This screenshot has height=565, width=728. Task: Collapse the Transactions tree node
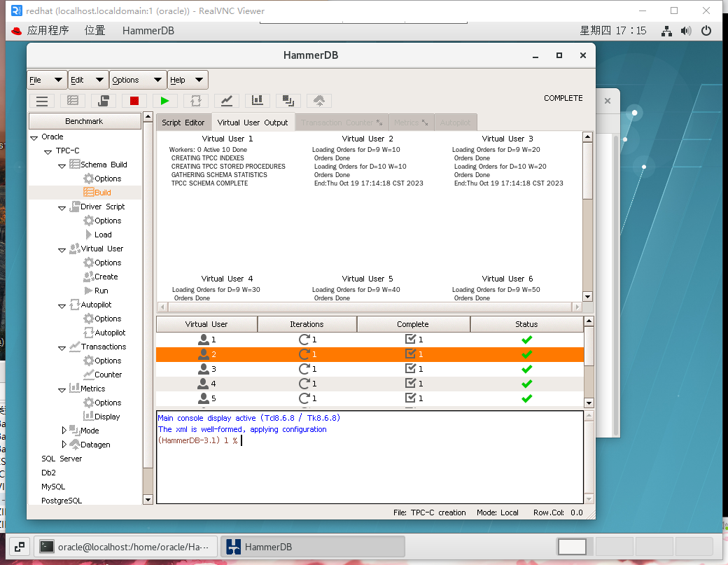pyautogui.click(x=62, y=347)
